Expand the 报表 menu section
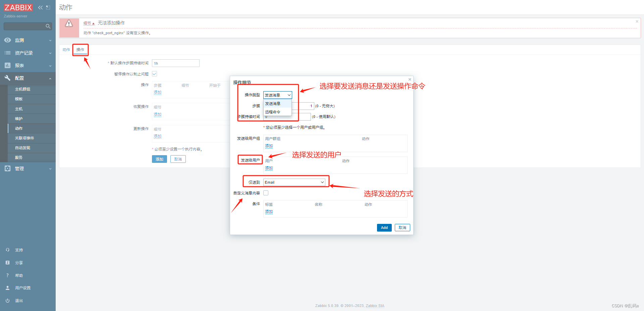644x311 pixels. coord(28,65)
